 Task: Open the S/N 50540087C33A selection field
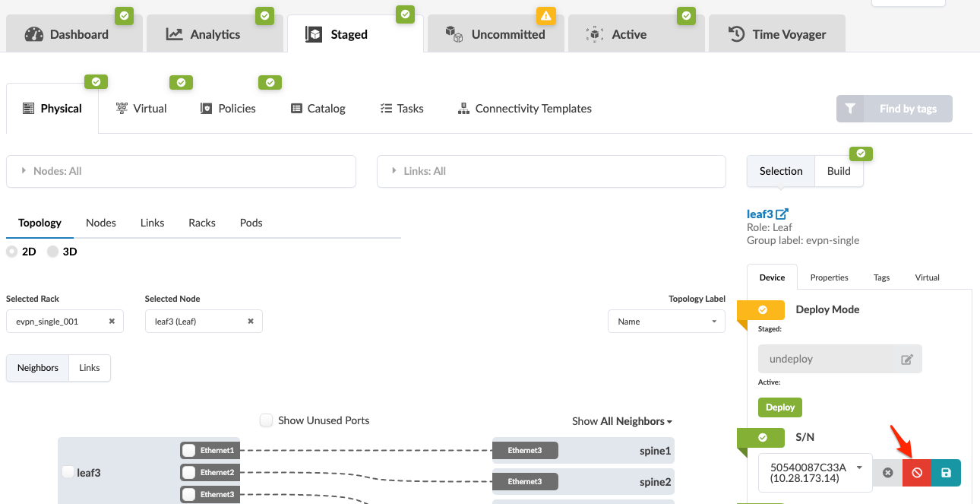tap(815, 473)
